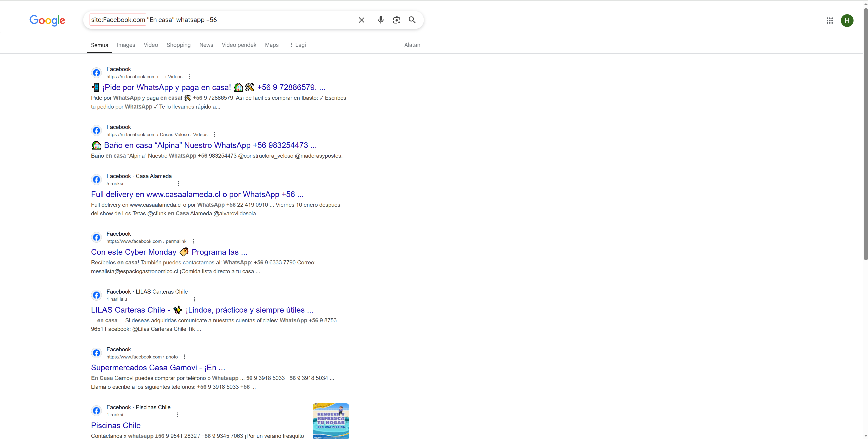Switch to the News tab
The width and height of the screenshot is (868, 439).
pyautogui.click(x=206, y=45)
